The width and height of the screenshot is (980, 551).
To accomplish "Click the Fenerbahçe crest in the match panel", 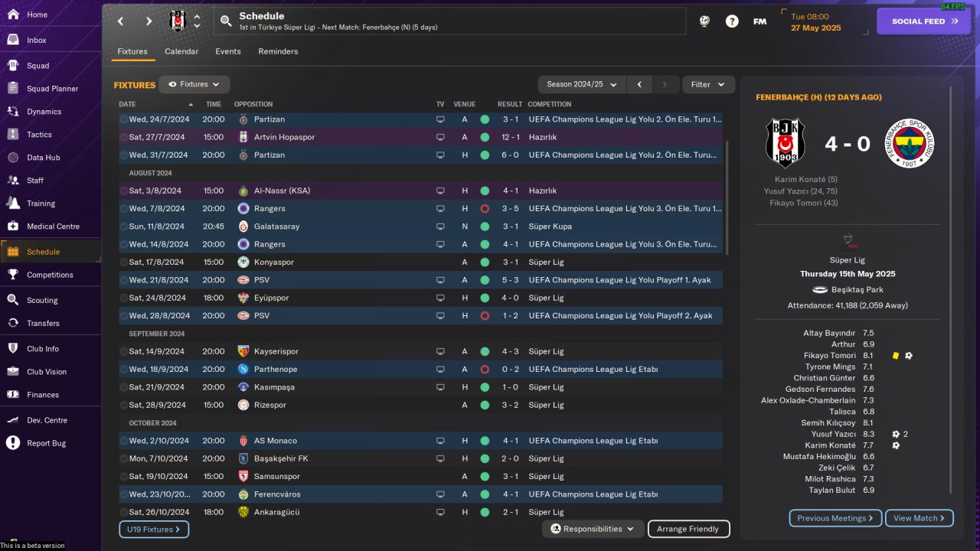I will 910,143.
